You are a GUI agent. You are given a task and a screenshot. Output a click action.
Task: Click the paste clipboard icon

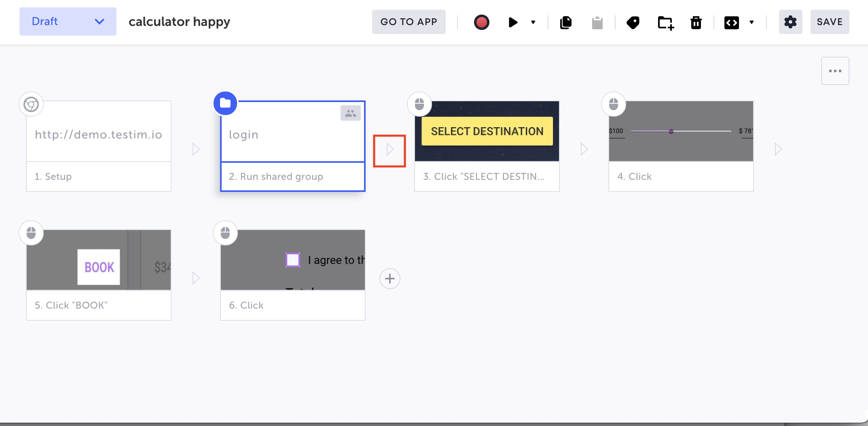tap(597, 22)
